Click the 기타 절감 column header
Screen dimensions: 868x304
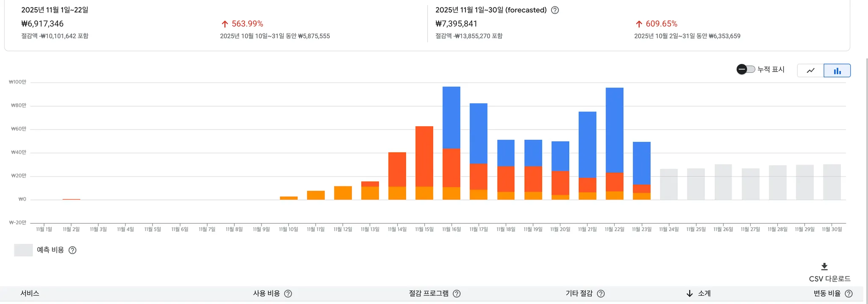click(579, 293)
